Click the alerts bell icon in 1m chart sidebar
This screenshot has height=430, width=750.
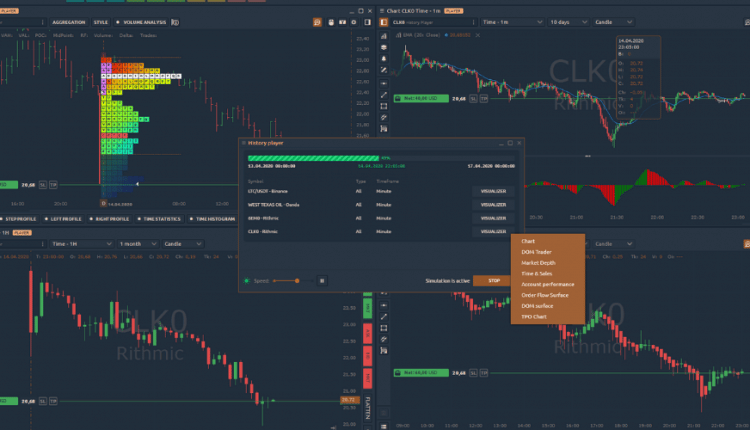pos(384,58)
